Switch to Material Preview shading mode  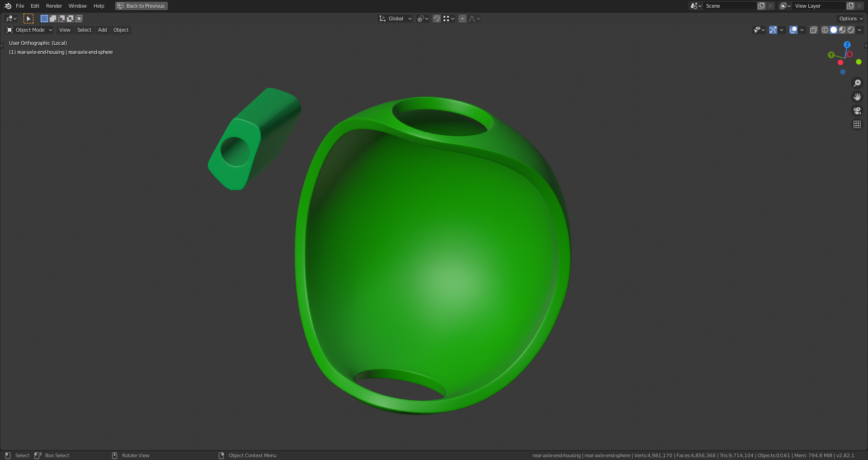tap(842, 30)
